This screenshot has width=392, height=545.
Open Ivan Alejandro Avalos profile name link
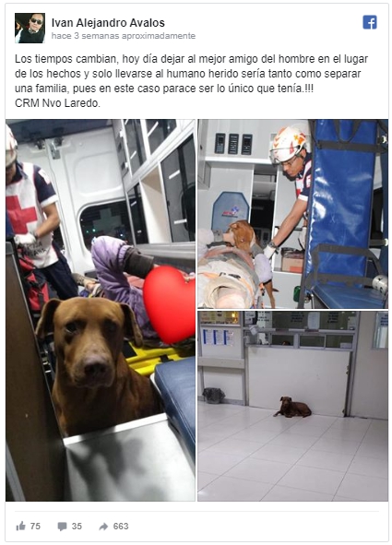coord(108,23)
